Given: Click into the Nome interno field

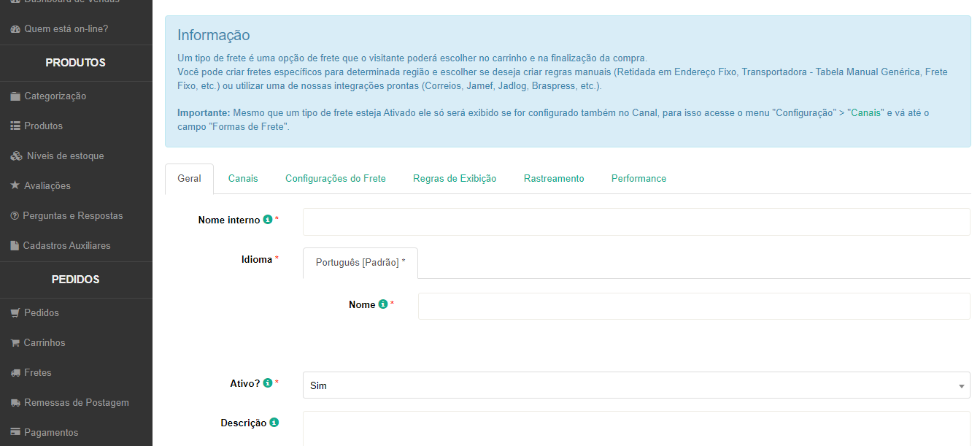Looking at the screenshot, I should [x=636, y=222].
